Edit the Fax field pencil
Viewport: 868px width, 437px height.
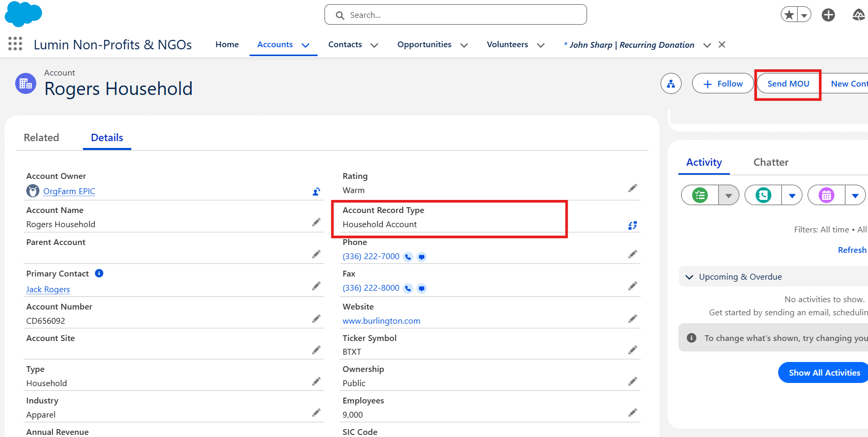click(x=633, y=286)
